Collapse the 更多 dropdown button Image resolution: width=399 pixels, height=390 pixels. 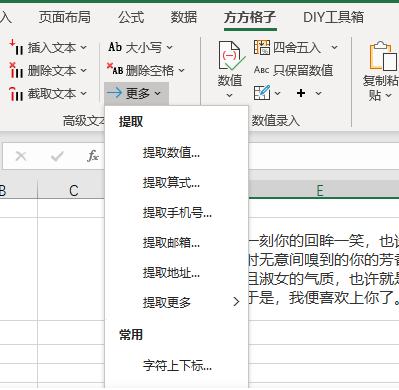pyautogui.click(x=136, y=93)
